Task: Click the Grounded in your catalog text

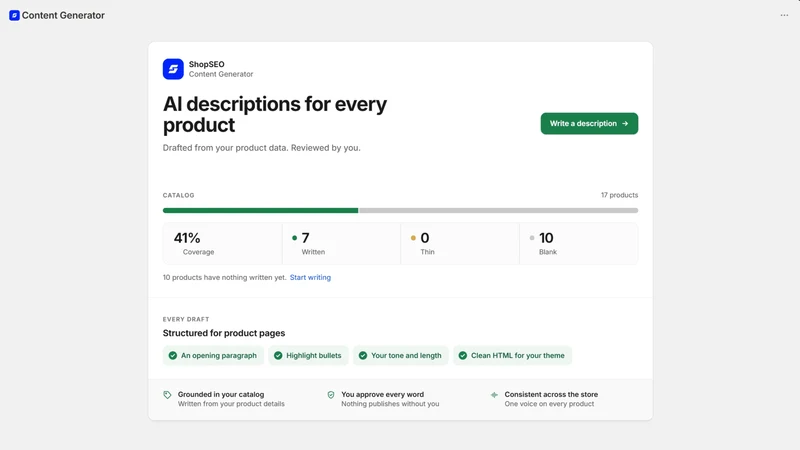Action: [x=221, y=394]
